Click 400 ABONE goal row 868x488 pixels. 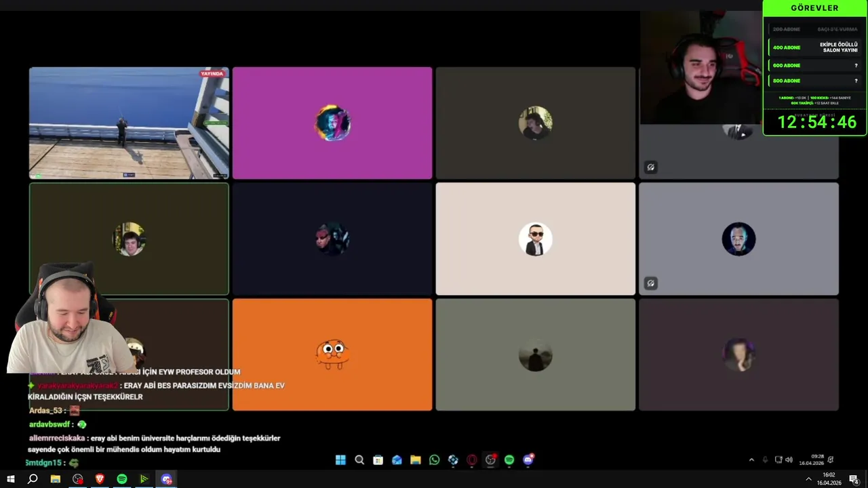click(816, 47)
